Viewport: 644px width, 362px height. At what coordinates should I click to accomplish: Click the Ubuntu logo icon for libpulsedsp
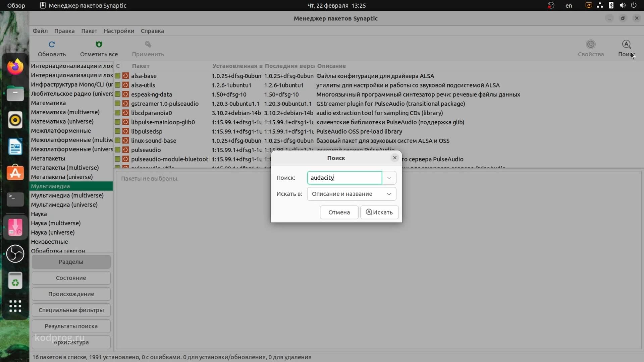pyautogui.click(x=125, y=131)
